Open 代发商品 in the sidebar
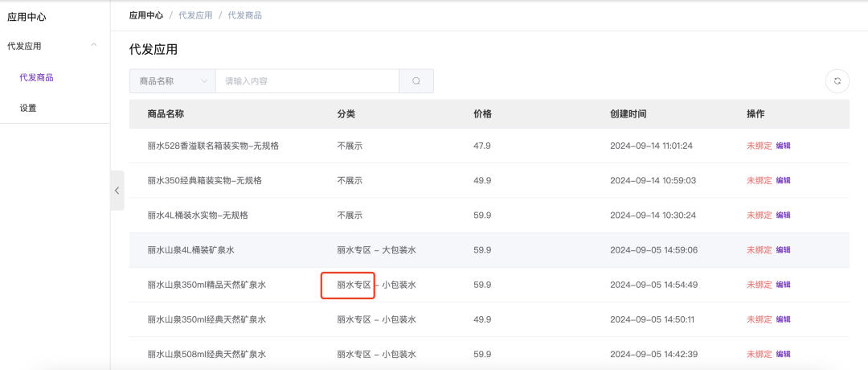Image resolution: width=868 pixels, height=370 pixels. click(x=36, y=77)
